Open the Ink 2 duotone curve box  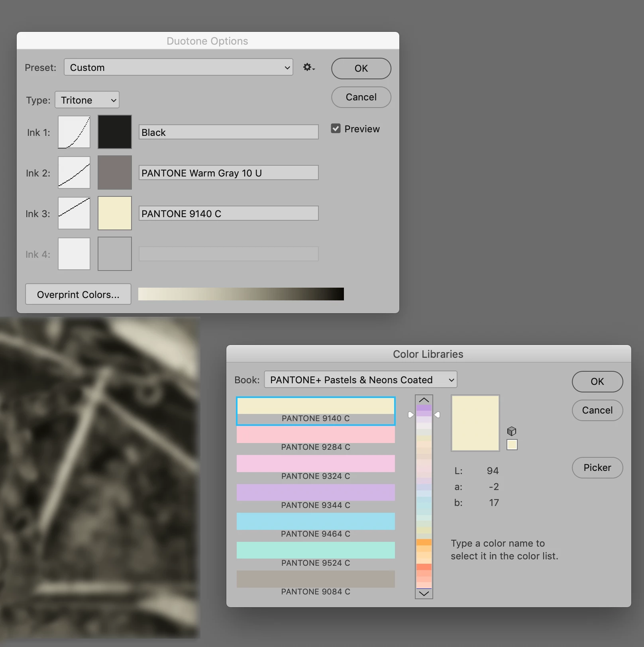(x=74, y=172)
